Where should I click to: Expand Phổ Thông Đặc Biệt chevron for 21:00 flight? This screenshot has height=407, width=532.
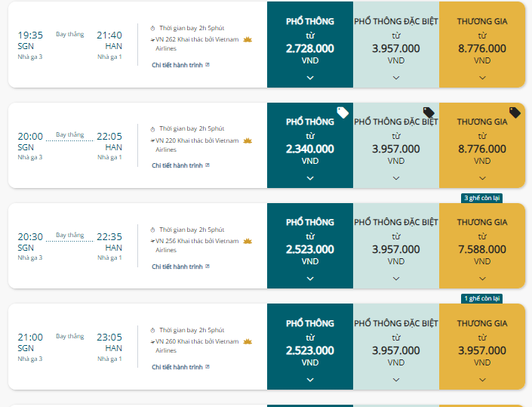396,380
